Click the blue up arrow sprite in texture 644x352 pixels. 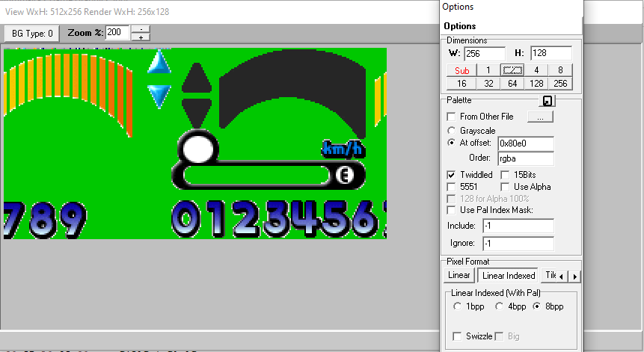point(159,62)
